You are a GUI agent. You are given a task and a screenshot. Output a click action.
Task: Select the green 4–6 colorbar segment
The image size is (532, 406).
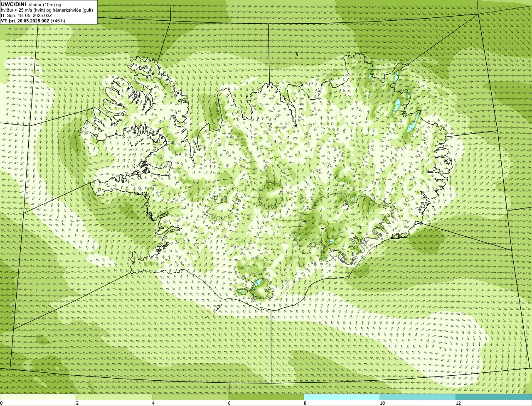[x=190, y=397]
